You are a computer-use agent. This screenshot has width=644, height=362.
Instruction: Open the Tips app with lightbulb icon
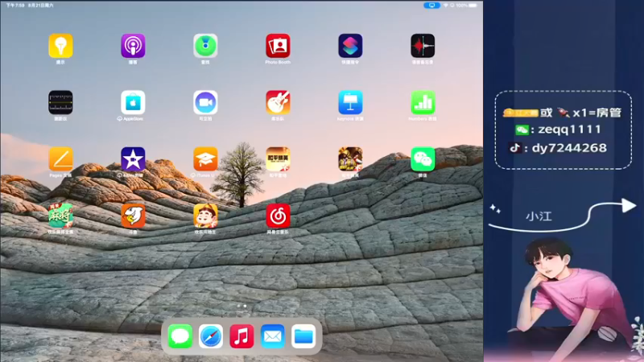click(x=61, y=46)
